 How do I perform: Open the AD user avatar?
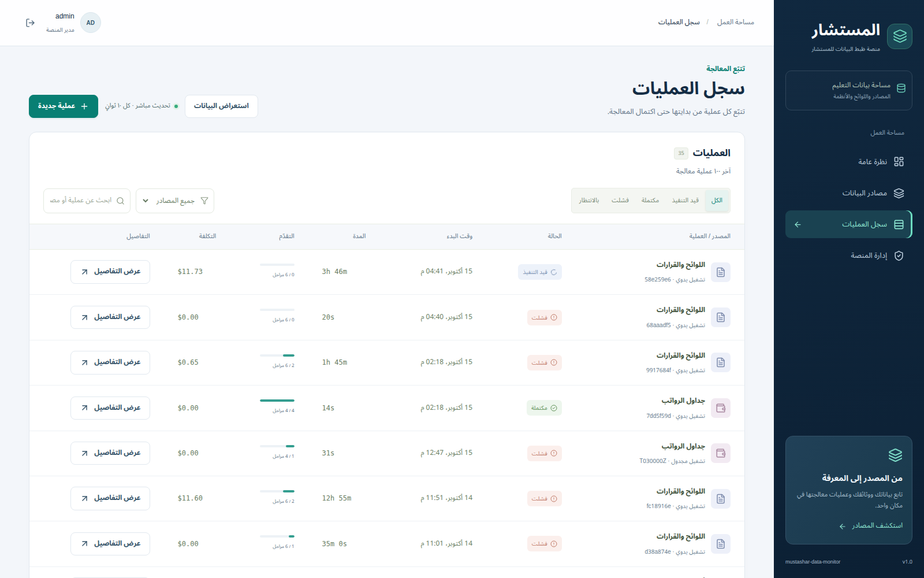91,23
